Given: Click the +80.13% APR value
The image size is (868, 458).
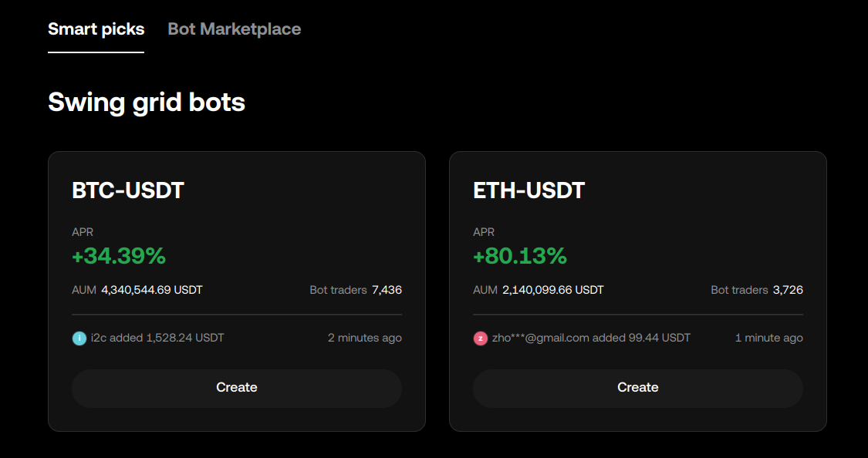Looking at the screenshot, I should [x=519, y=256].
